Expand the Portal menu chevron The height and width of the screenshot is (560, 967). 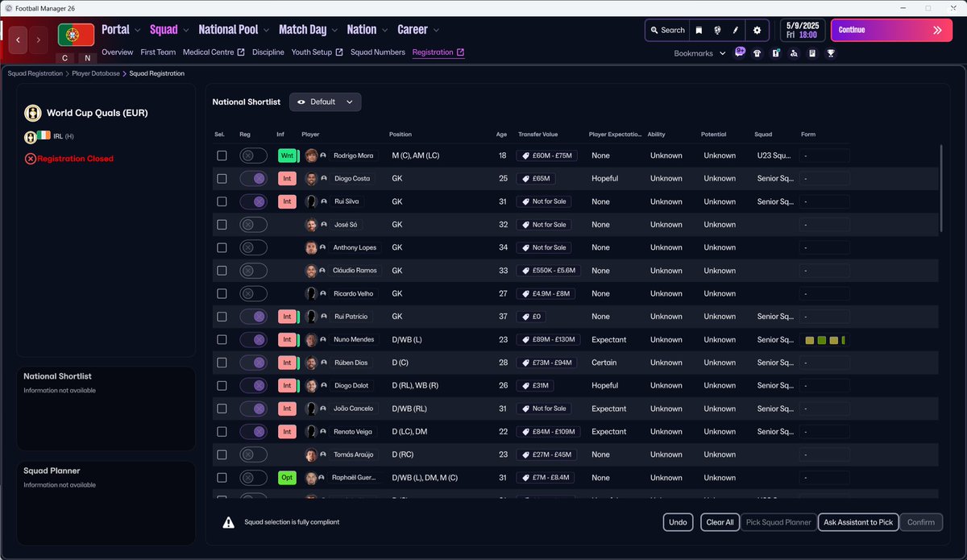(138, 30)
